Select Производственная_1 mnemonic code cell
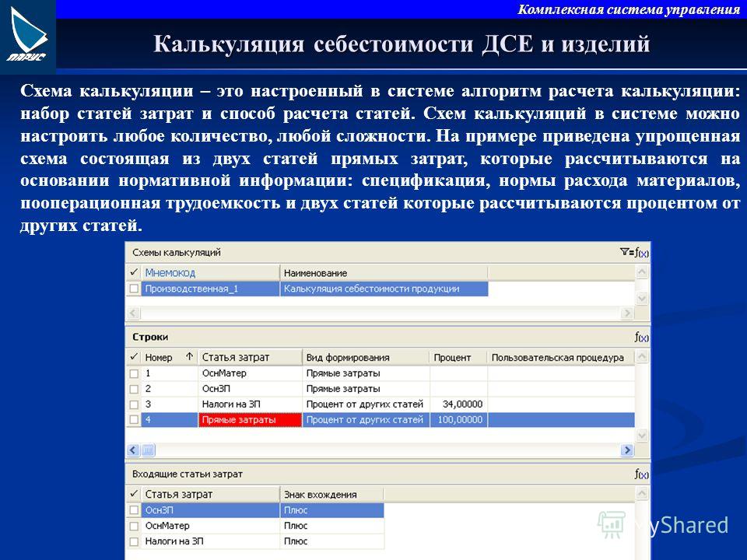Viewport: 747px width, 560px height. pos(210,289)
